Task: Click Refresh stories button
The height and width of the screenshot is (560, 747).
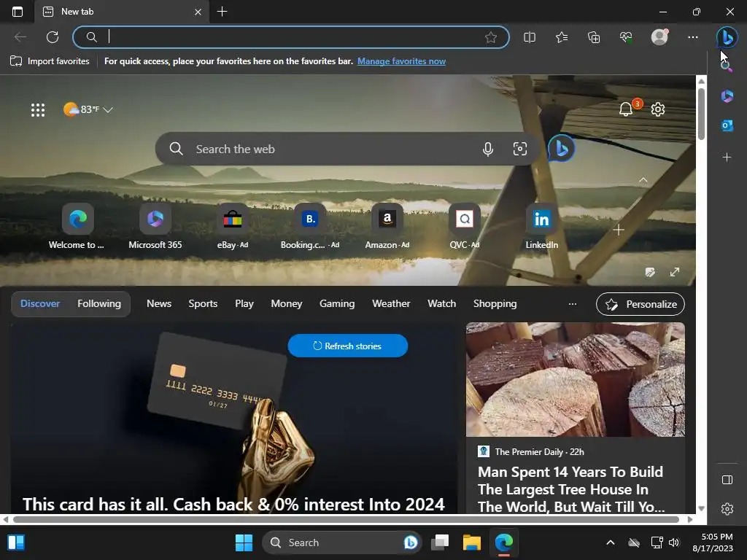Action: coord(348,346)
